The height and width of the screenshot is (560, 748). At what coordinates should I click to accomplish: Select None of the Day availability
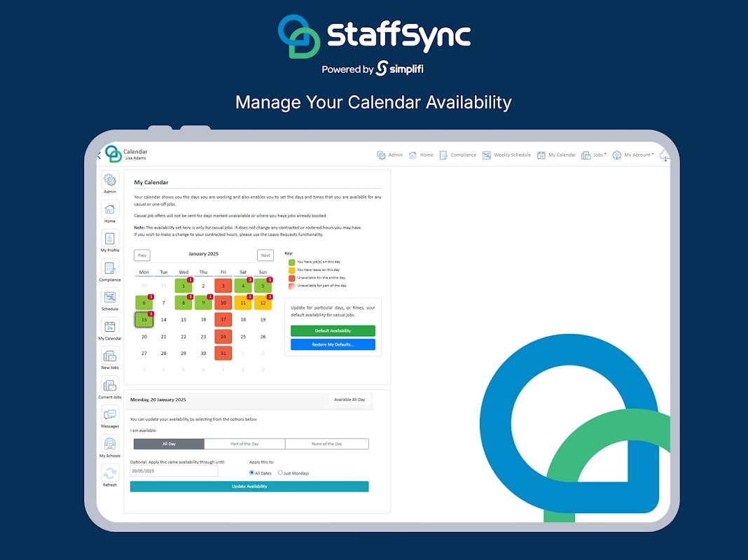click(x=327, y=444)
